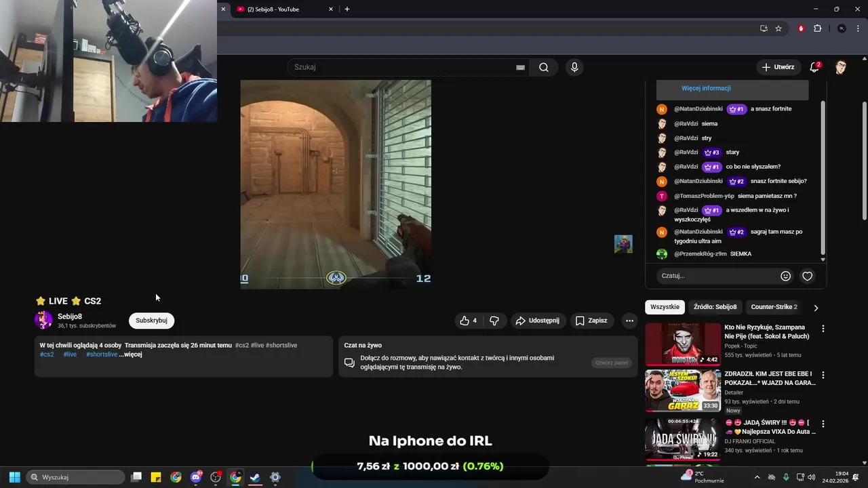868x488 pixels.
Task: Open the video's three-dot more actions
Action: [629, 321]
